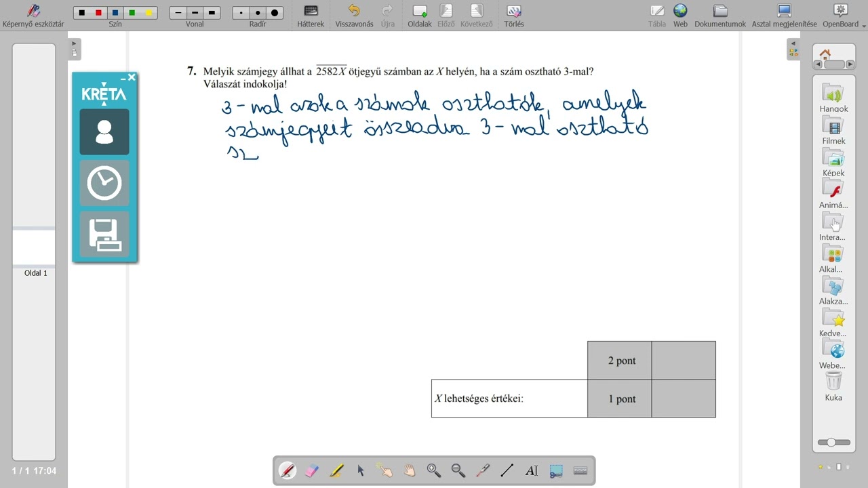Open the OpenBoard menu dropdown
Screen dimensions: 868x488
844,16
